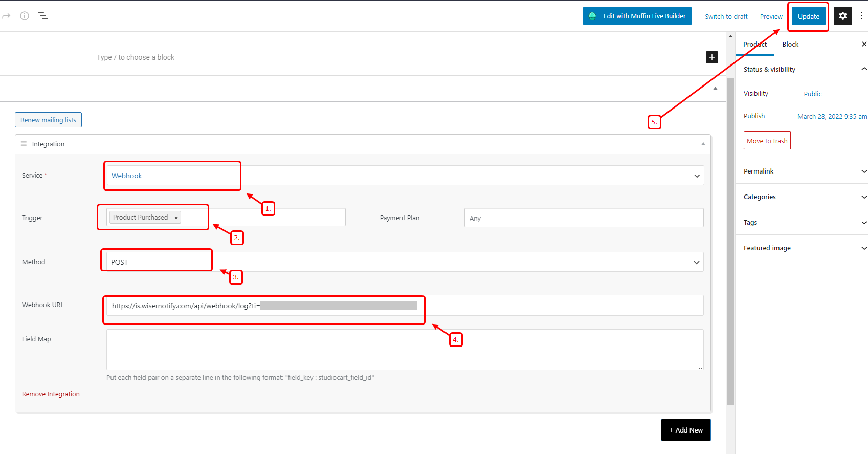
Task: Open the Method dropdown showing POST
Action: (x=405, y=262)
